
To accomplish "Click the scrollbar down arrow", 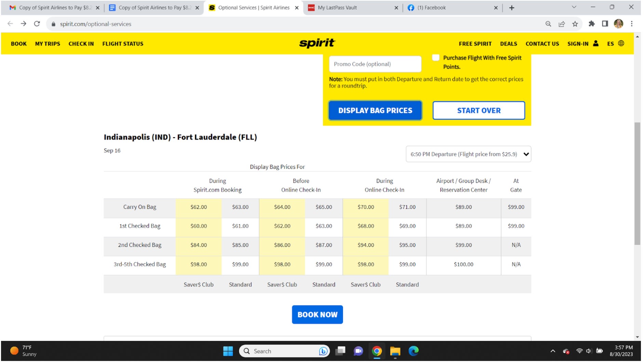I will coord(637,337).
